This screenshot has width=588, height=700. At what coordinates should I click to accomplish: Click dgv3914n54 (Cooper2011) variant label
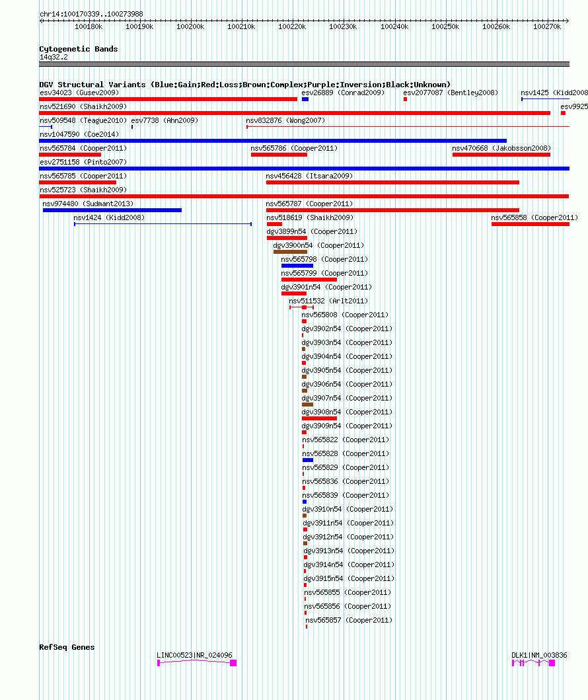349,564
